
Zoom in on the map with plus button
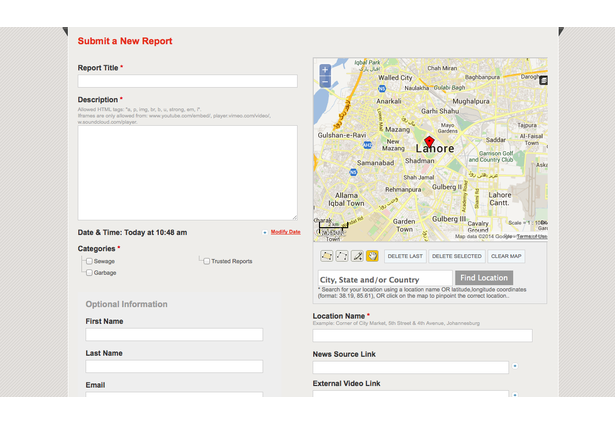pos(325,70)
